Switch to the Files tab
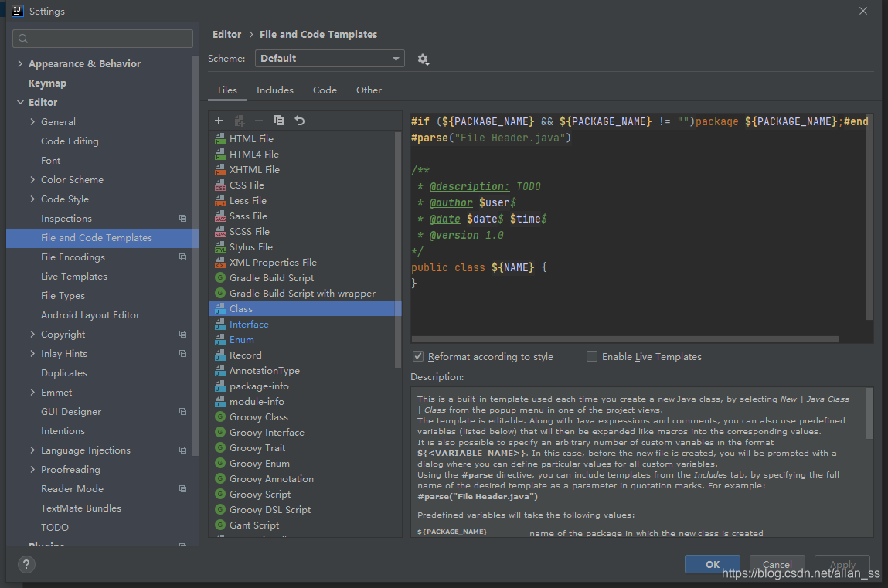This screenshot has height=588, width=888. point(227,90)
